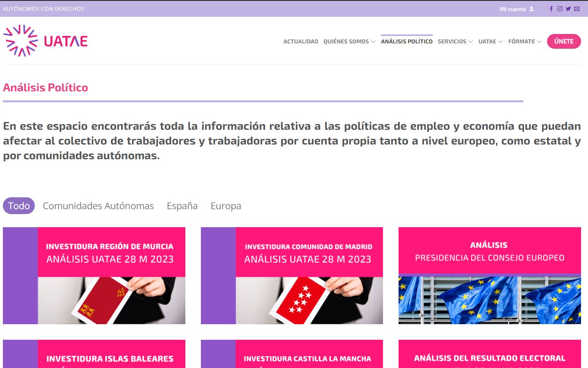Expand the Fórmate dropdown menu

point(525,41)
